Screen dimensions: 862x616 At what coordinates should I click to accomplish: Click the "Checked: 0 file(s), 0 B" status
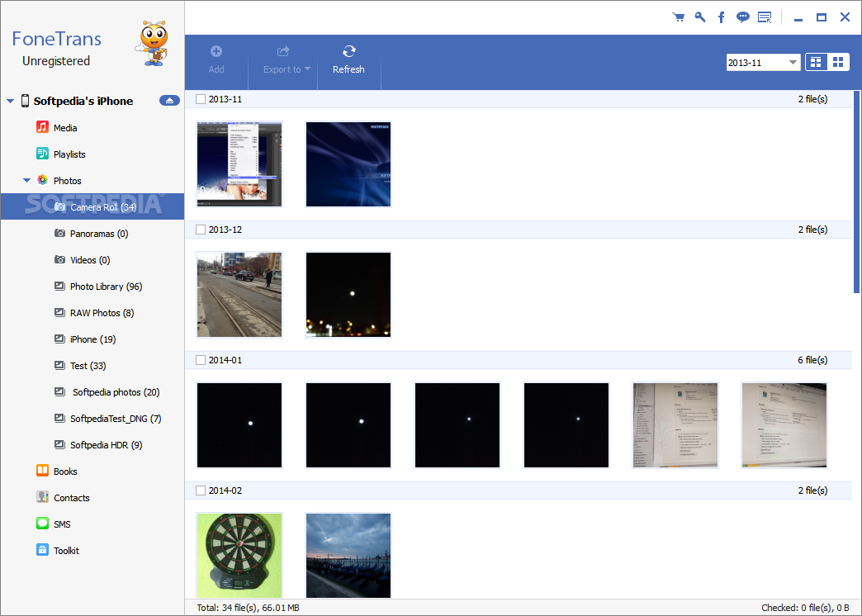click(x=805, y=608)
